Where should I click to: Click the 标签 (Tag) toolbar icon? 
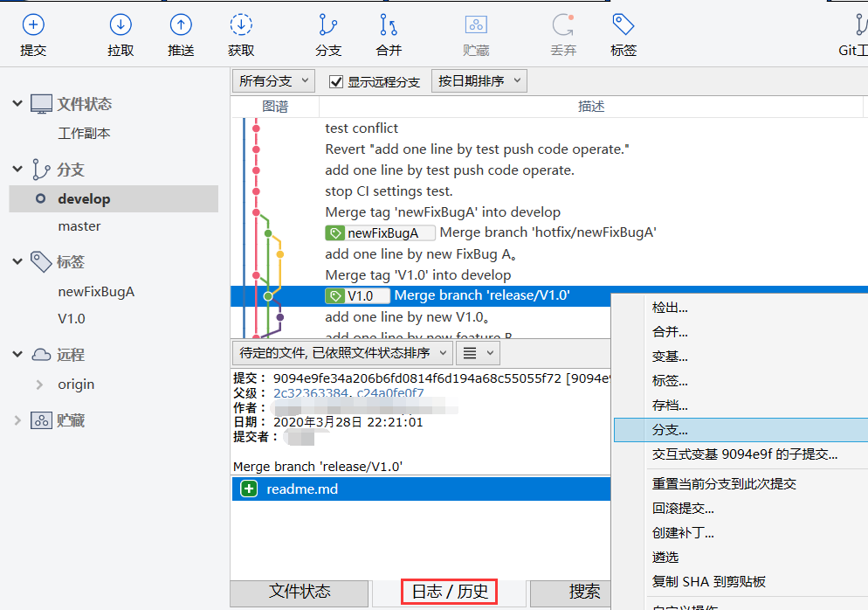point(623,25)
